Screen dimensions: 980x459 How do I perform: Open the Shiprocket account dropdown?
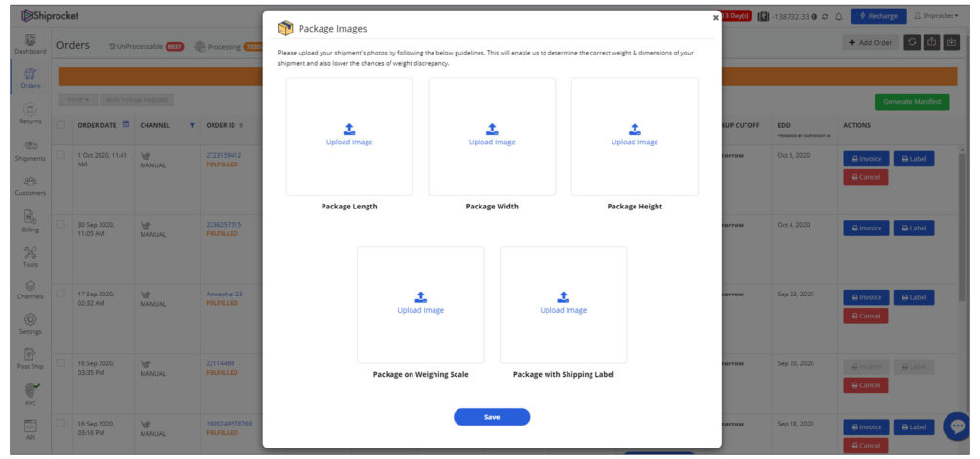click(936, 16)
